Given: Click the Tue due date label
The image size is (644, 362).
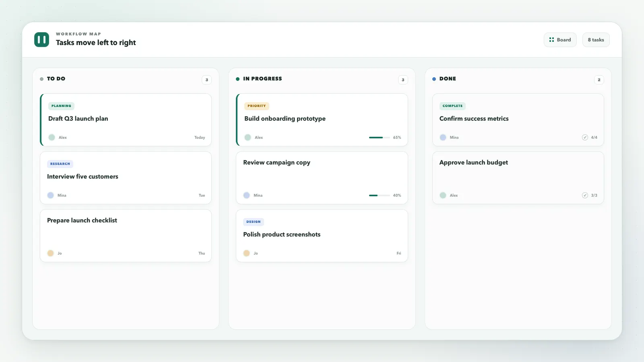Looking at the screenshot, I should (x=202, y=195).
